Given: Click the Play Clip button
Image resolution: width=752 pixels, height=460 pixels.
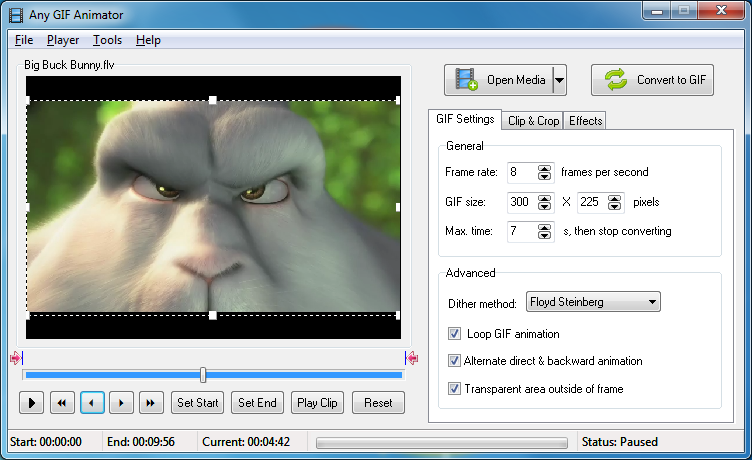Looking at the screenshot, I should tap(317, 403).
